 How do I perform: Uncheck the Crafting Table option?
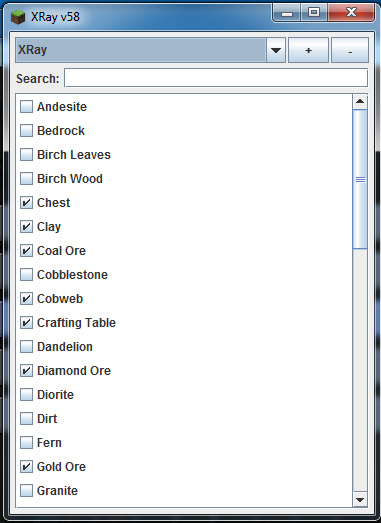point(26,323)
